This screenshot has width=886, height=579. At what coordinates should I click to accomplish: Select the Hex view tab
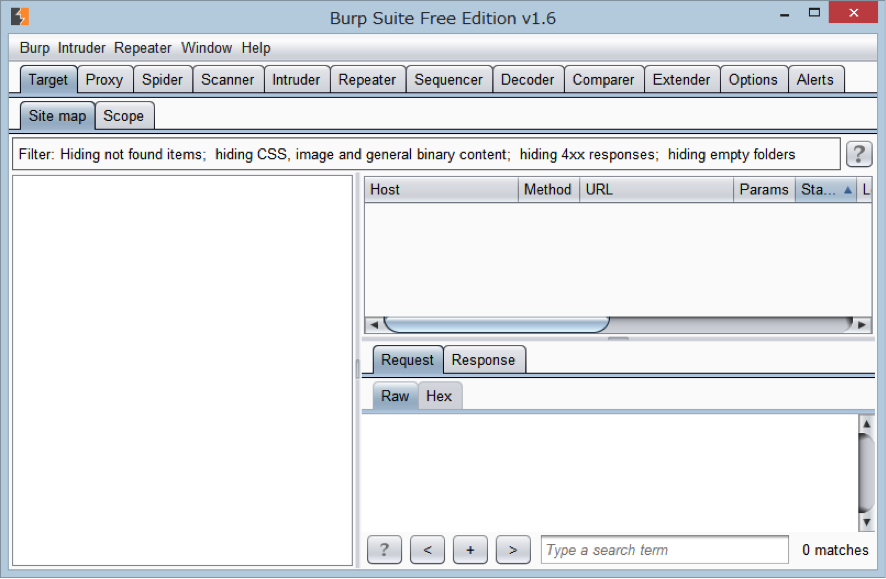coord(439,396)
